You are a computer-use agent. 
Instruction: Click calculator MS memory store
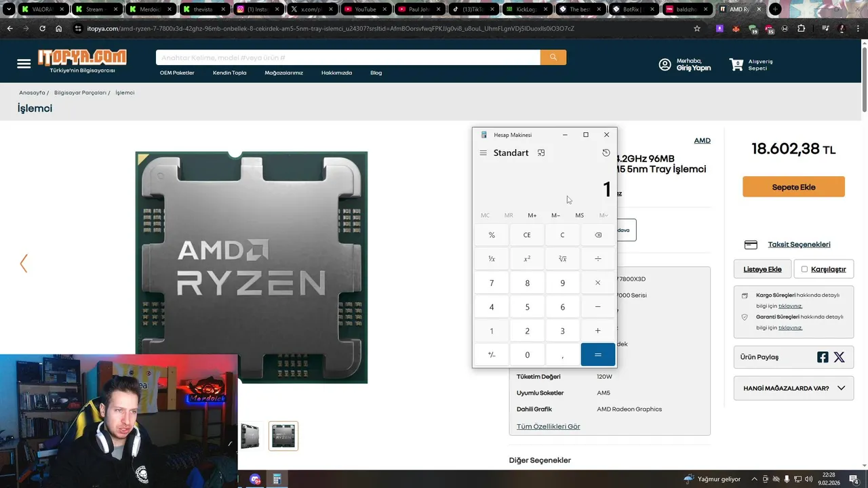coord(579,216)
